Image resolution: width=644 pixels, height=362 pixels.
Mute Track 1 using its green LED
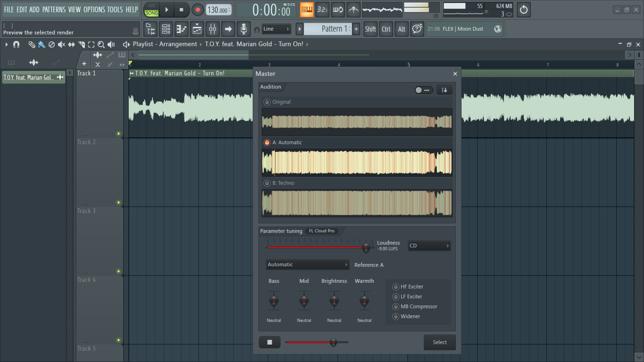click(118, 134)
